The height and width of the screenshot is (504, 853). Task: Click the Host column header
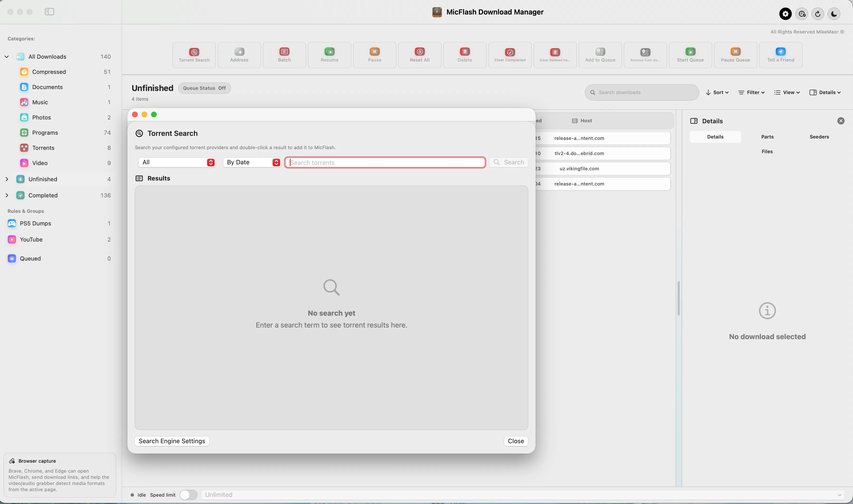[582, 121]
